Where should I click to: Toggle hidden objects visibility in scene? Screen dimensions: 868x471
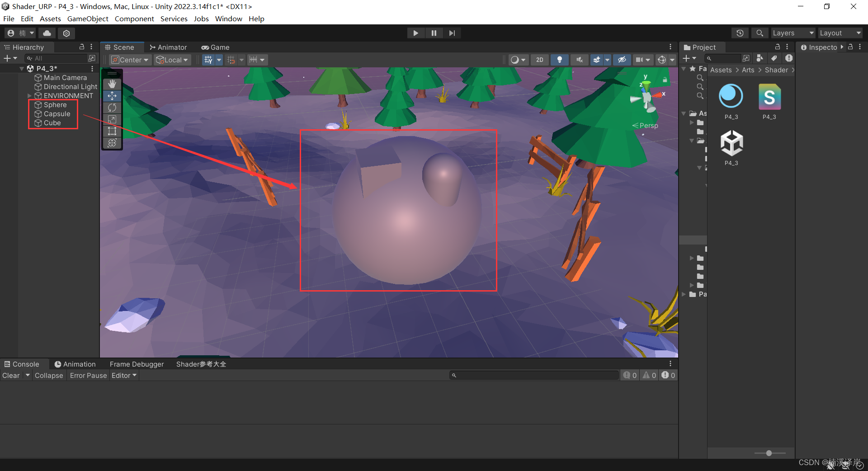pos(622,60)
